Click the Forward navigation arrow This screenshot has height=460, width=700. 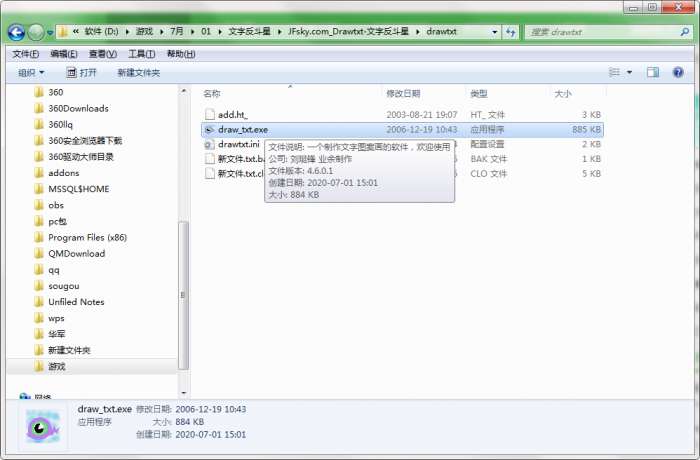pos(36,32)
